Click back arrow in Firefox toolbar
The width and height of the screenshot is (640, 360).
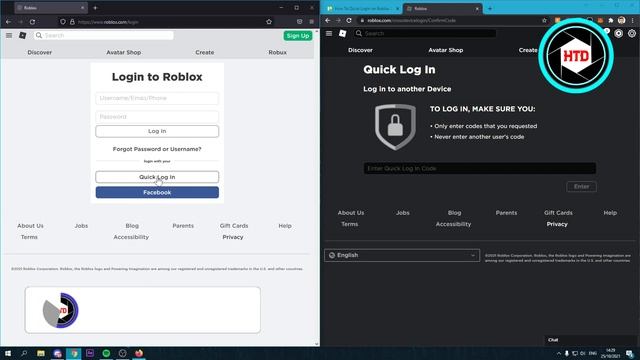(9, 22)
